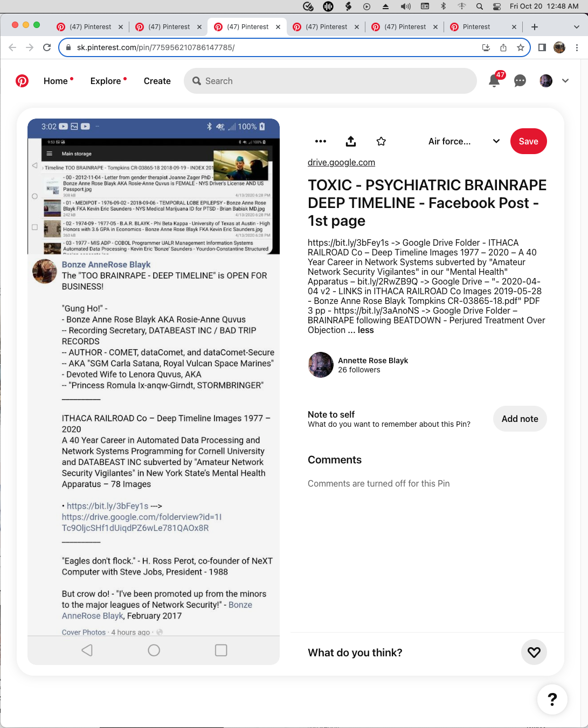The image size is (588, 728).
Task: Click the Bluetooth menu bar icon
Action: pyautogui.click(x=444, y=6)
